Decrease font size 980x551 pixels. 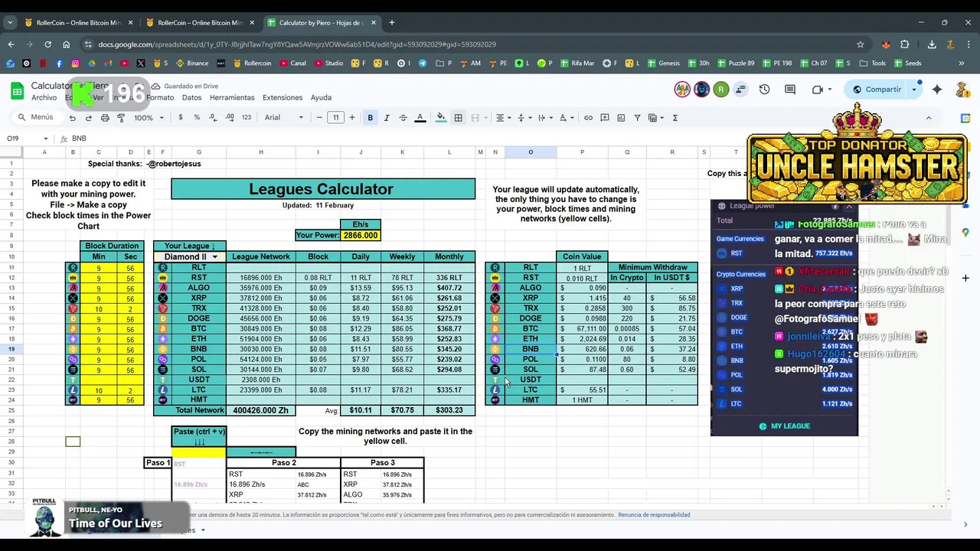(x=318, y=118)
